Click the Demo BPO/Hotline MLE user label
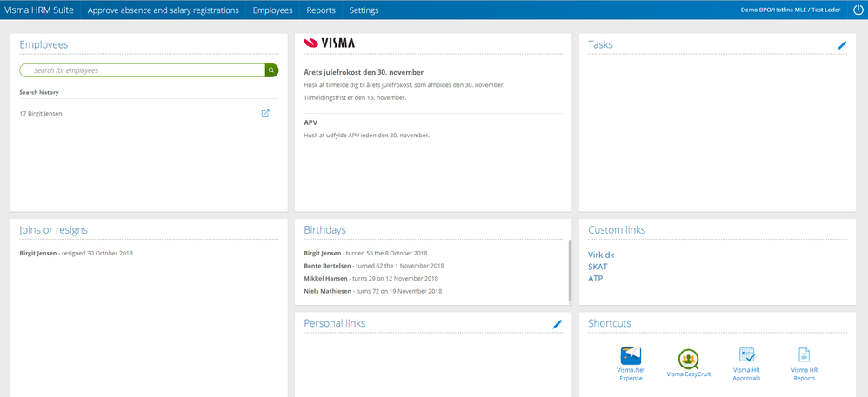Image resolution: width=868 pixels, height=397 pixels. 790,10
